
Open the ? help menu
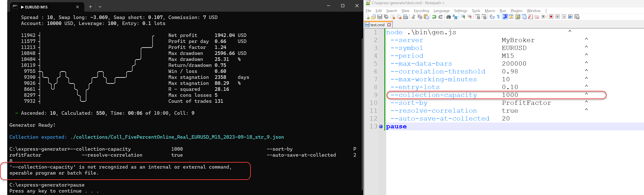click(x=546, y=11)
